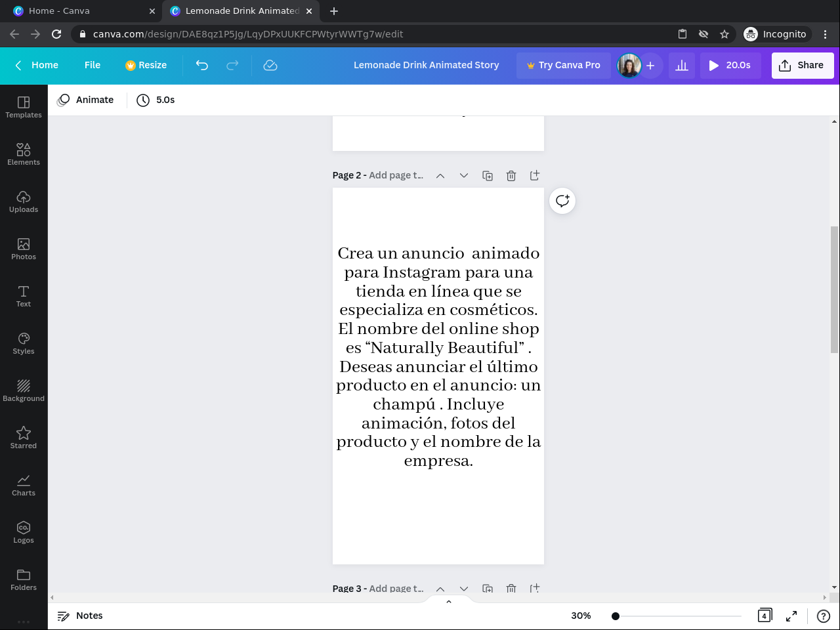This screenshot has width=840, height=630.
Task: Play the 20.0s preview
Action: tap(730, 65)
